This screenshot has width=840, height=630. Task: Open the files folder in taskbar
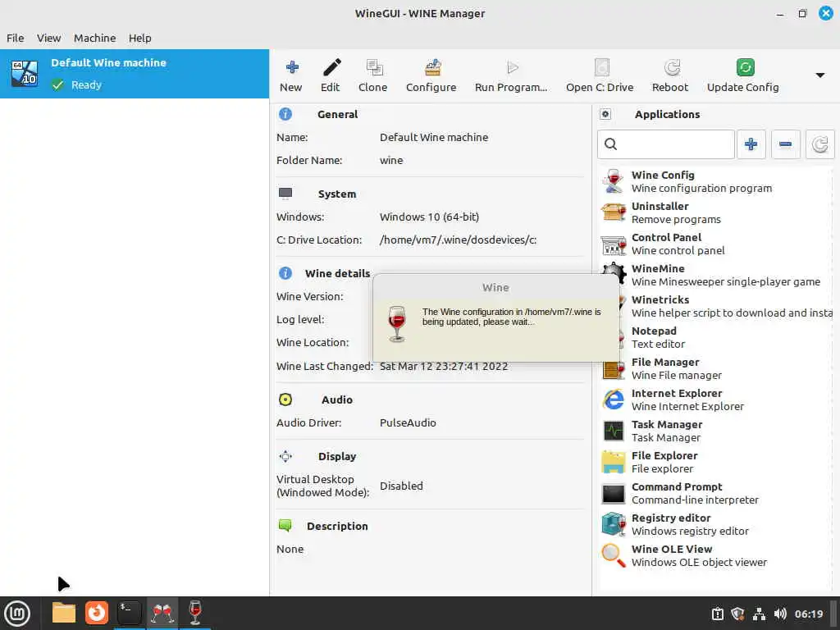(64, 613)
